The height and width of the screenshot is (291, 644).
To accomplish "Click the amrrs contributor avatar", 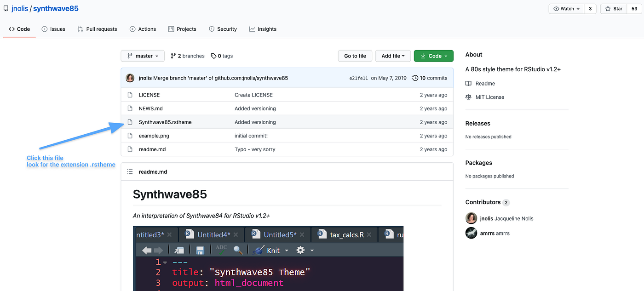I will [x=471, y=233].
